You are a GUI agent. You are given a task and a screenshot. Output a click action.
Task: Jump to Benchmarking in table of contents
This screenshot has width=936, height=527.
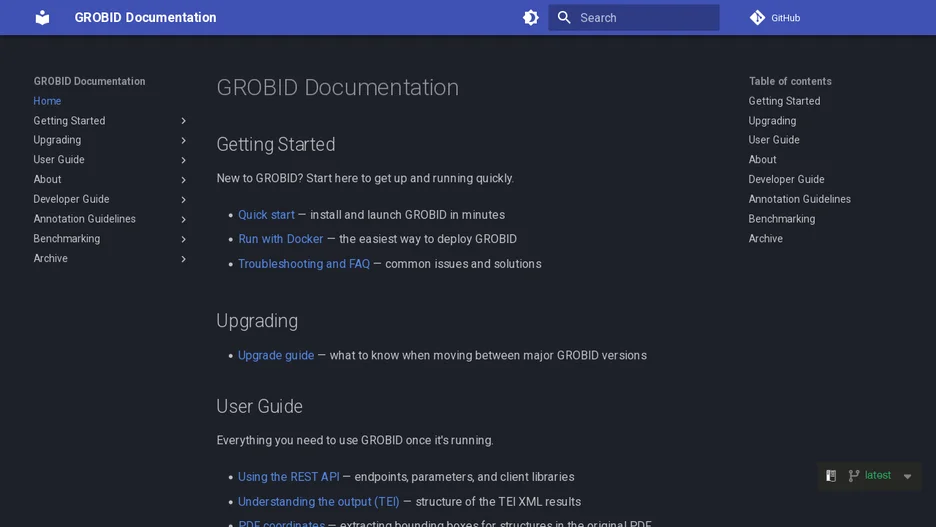(x=782, y=218)
